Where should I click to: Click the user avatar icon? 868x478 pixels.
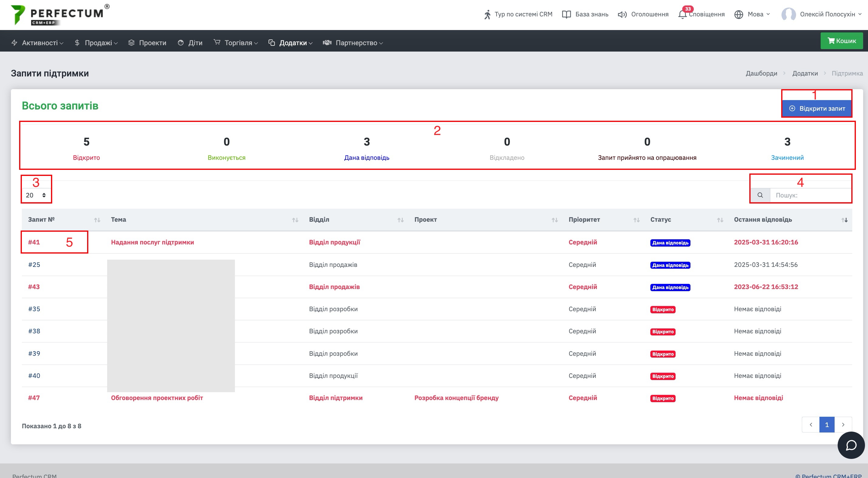[x=788, y=15]
